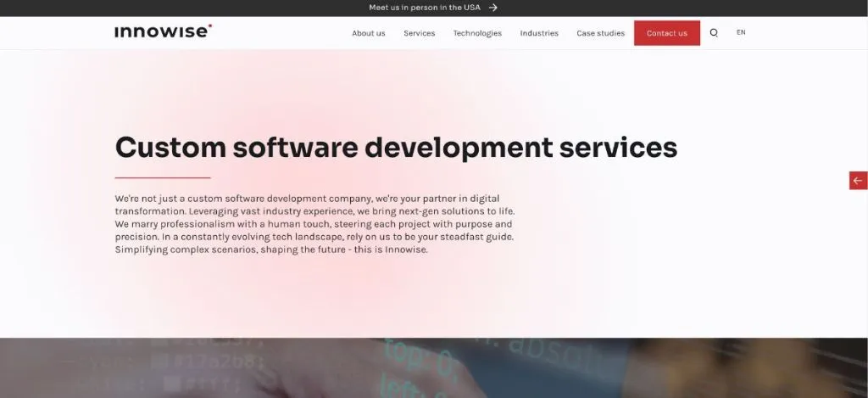Click the paragraph starting 'We're not just'

pos(315,224)
